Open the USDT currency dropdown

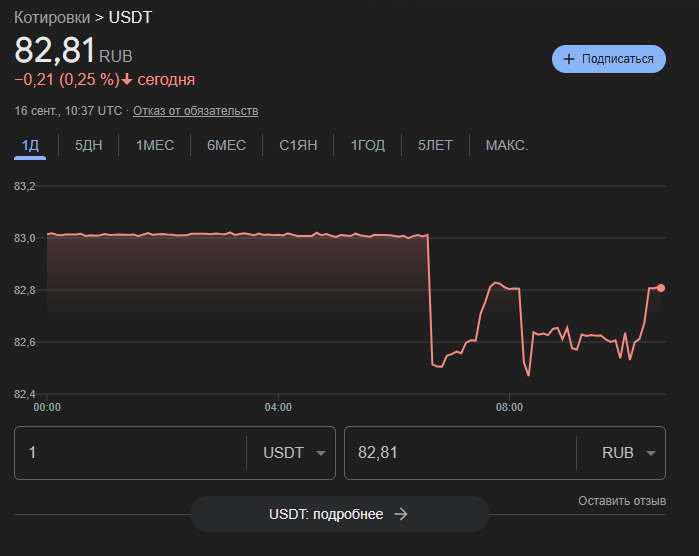[x=294, y=453]
